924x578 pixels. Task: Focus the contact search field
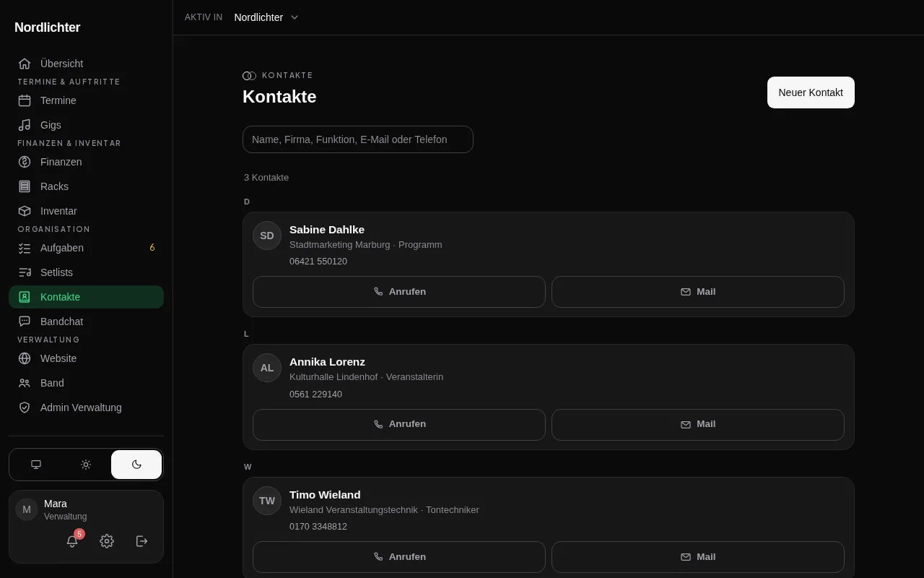point(358,139)
